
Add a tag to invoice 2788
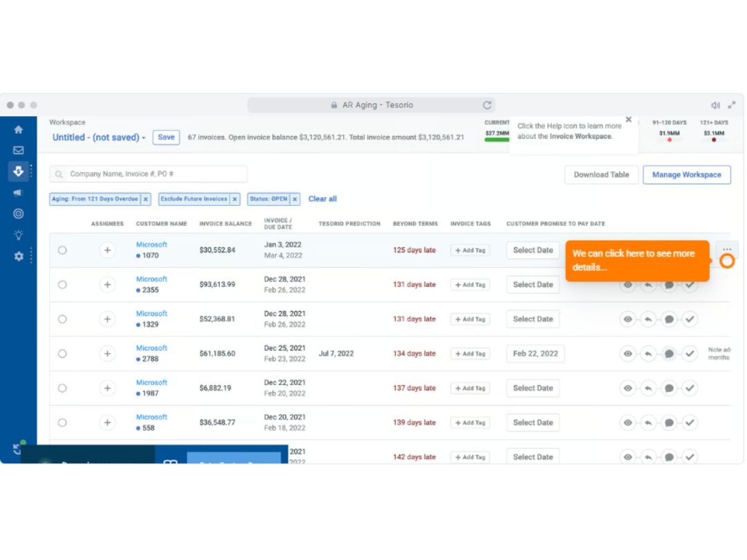pos(470,353)
